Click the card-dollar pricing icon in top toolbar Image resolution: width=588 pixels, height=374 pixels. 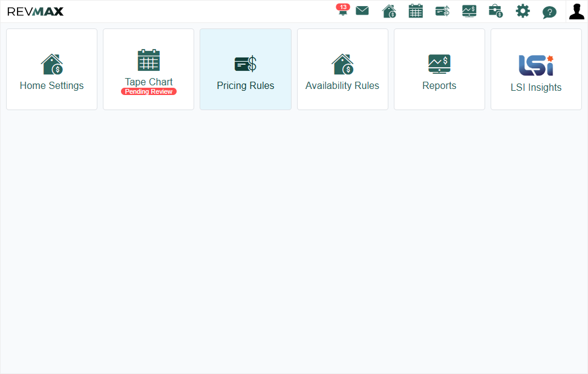pos(442,11)
